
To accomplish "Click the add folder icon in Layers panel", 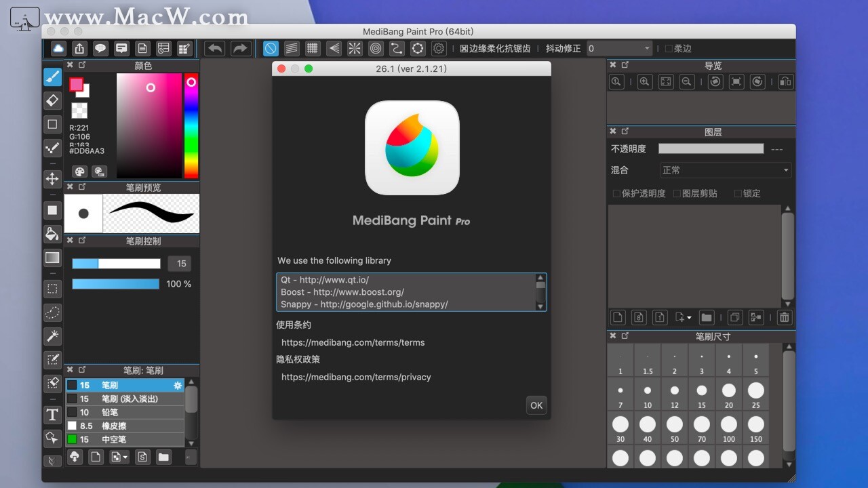I will 706,317.
